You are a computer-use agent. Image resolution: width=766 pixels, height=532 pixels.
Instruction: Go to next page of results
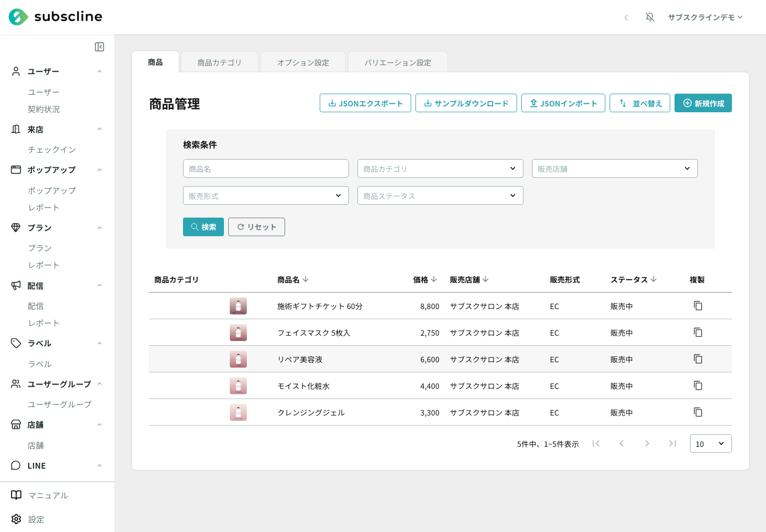[647, 444]
